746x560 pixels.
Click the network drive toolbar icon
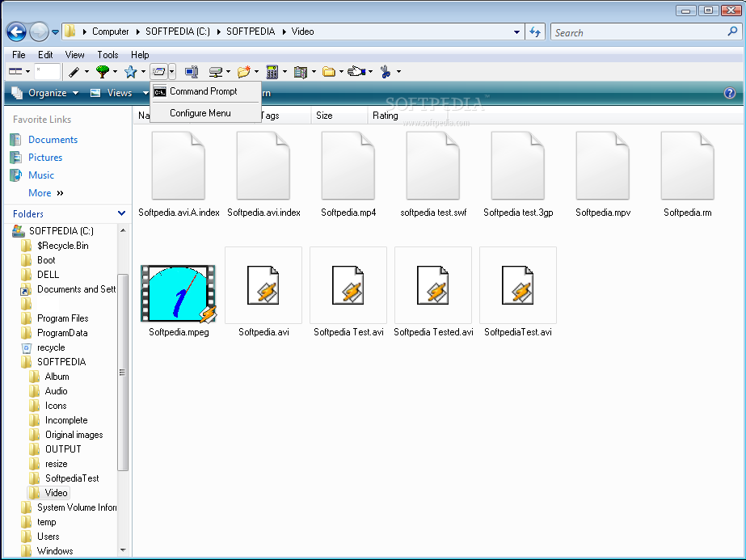coord(216,72)
